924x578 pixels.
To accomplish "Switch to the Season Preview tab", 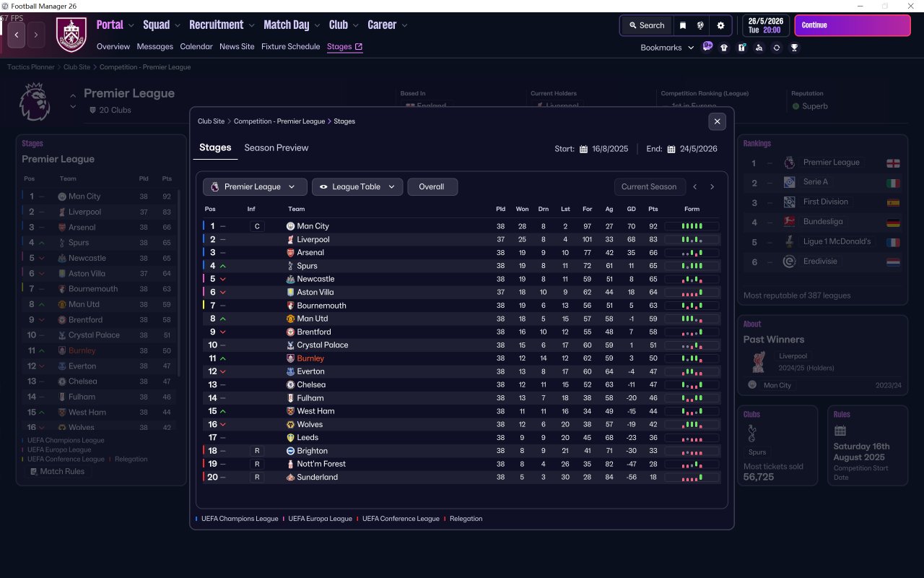I will click(276, 148).
